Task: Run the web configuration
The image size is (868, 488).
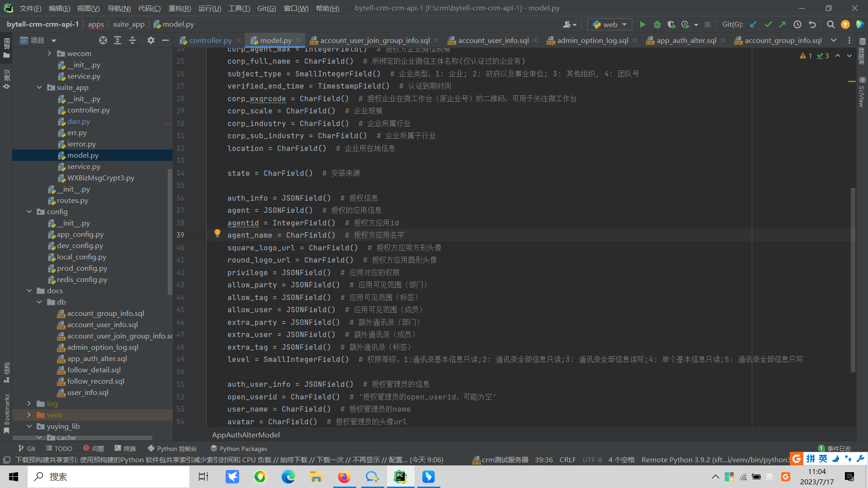Action: point(642,24)
